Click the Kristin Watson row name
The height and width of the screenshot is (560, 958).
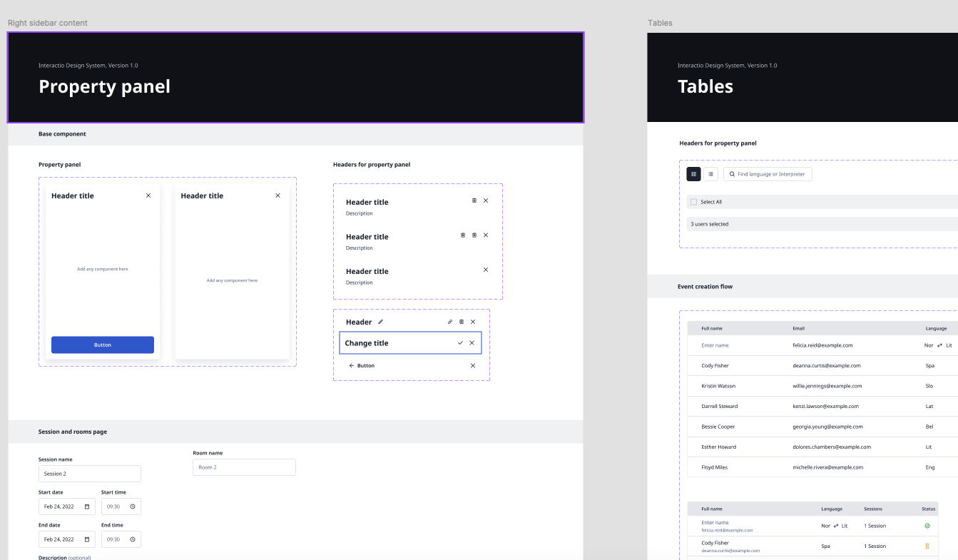[x=718, y=386]
